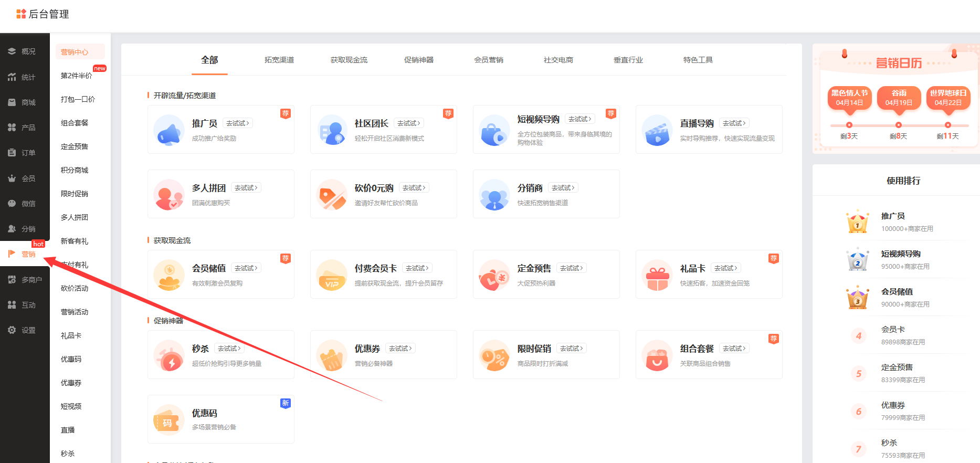Image resolution: width=980 pixels, height=463 pixels.
Task: Click the 礼品卡 gift box icon
Action: (657, 275)
